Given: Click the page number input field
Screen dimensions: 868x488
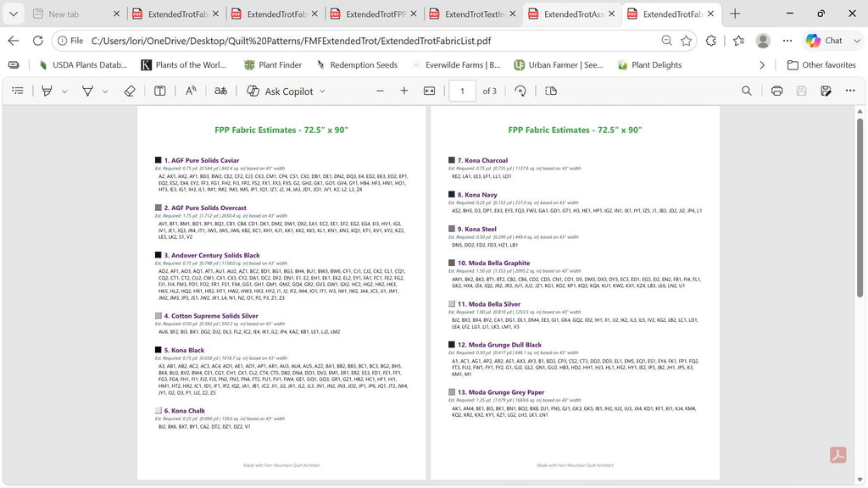Looking at the screenshot, I should point(462,91).
